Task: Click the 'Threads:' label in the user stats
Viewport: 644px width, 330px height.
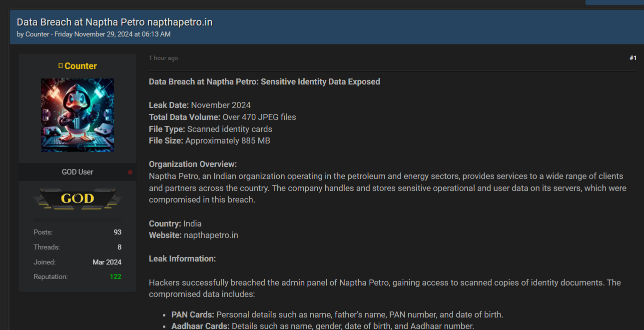Action: coord(46,247)
